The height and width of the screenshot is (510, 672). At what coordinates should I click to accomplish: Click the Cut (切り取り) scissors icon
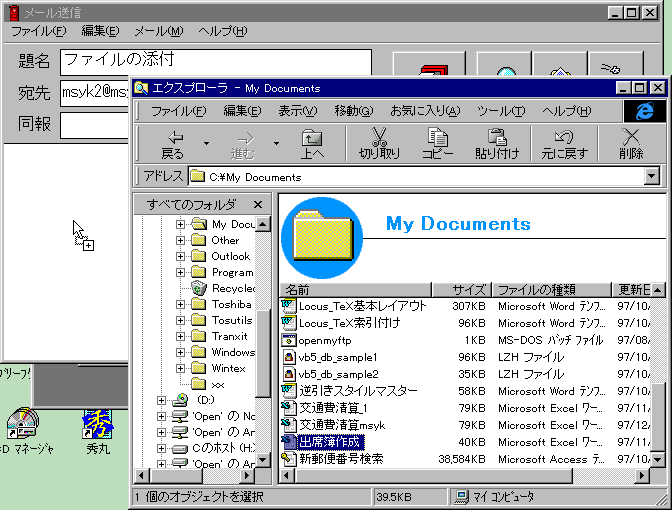[379, 144]
